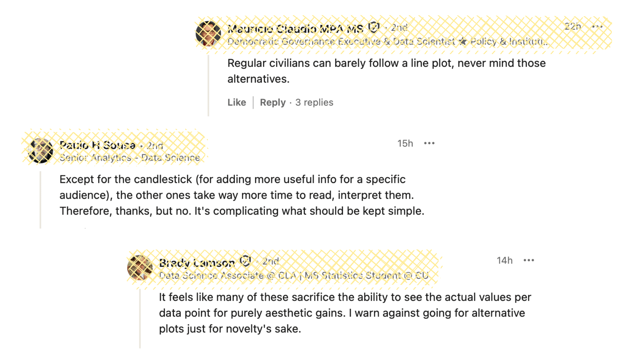Click verification badge next to Mauricio Claudio
Viewport: 635px width, 364px height.
tap(374, 27)
